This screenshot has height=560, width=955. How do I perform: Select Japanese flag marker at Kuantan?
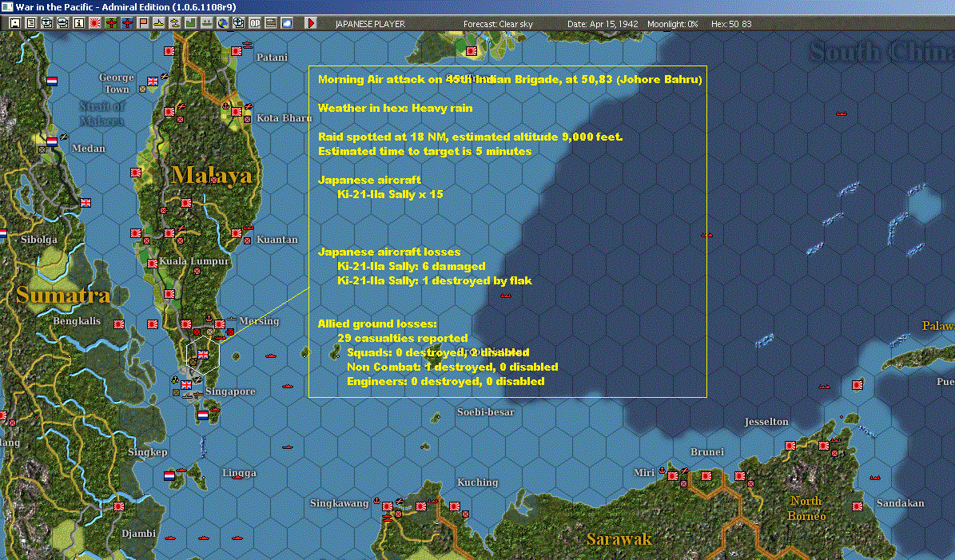[237, 233]
